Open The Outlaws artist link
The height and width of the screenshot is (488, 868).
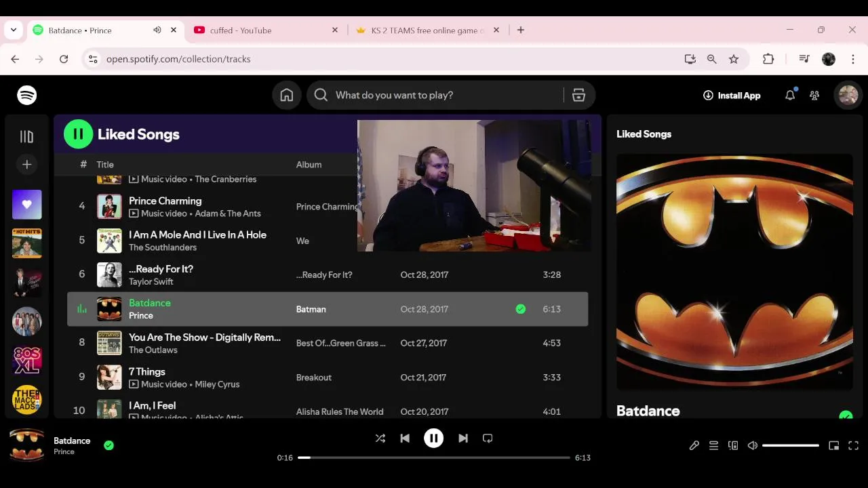[153, 350]
